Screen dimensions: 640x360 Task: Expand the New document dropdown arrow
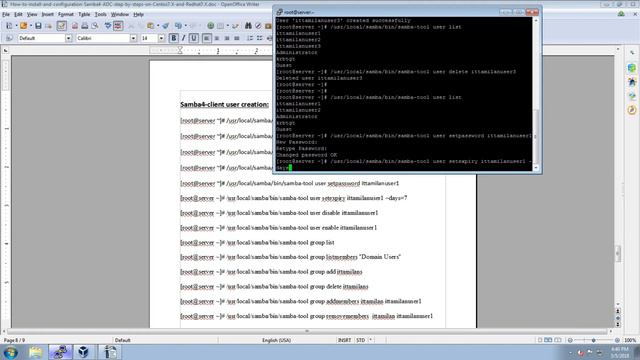(x=16, y=26)
